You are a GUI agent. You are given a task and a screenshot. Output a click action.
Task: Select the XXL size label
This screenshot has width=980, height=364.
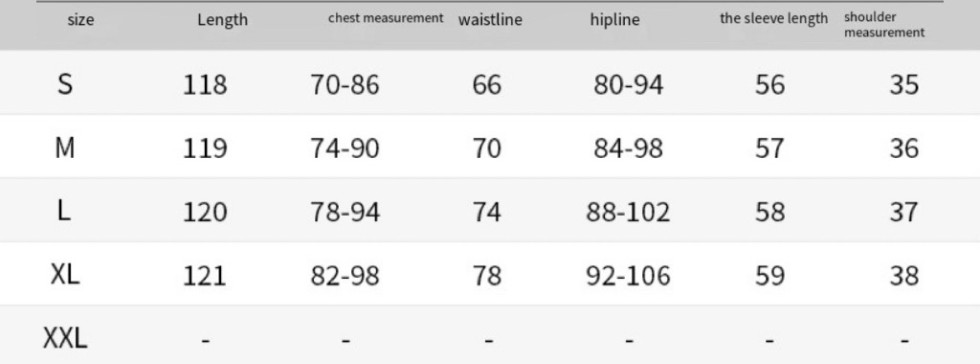click(x=65, y=339)
